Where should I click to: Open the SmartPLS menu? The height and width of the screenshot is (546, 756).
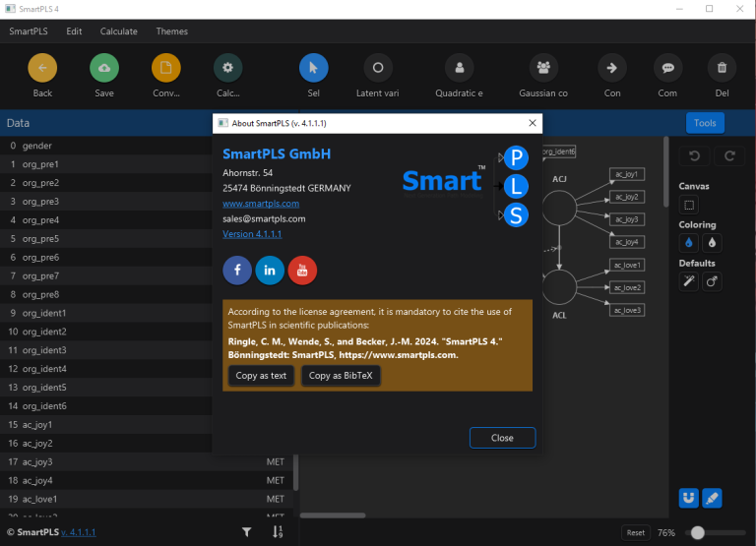click(x=29, y=31)
